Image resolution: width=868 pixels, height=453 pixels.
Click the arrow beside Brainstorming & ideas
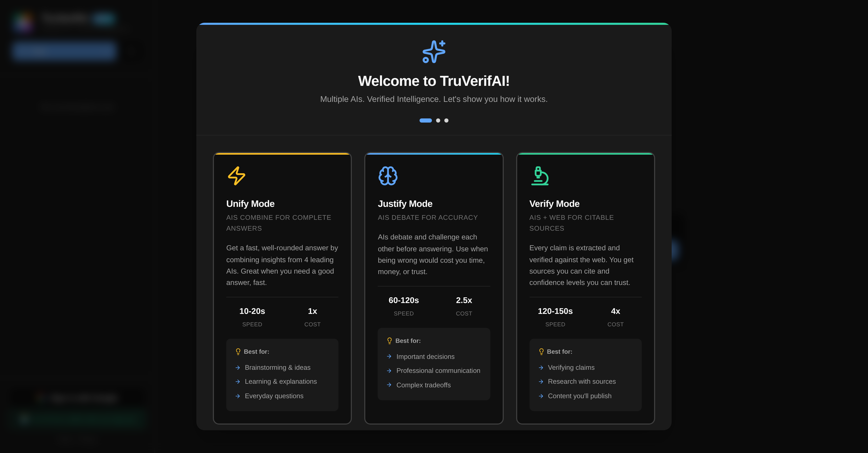tap(238, 368)
